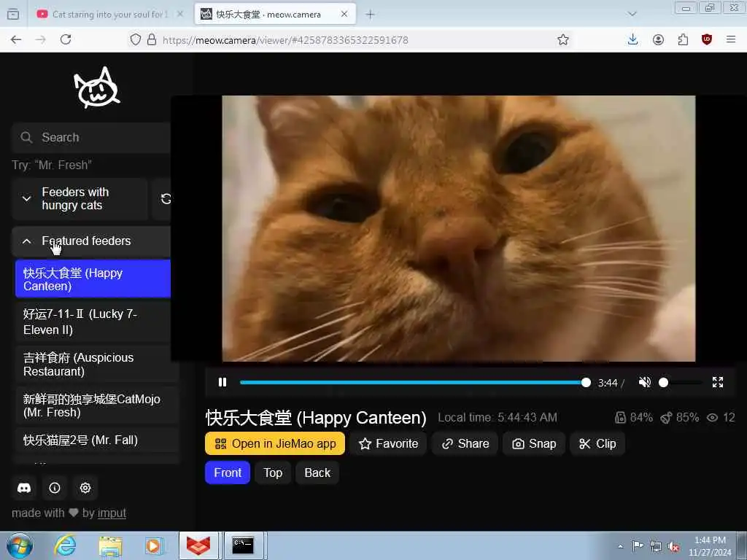
Task: Pause the cat feeder video
Action: [x=222, y=382]
